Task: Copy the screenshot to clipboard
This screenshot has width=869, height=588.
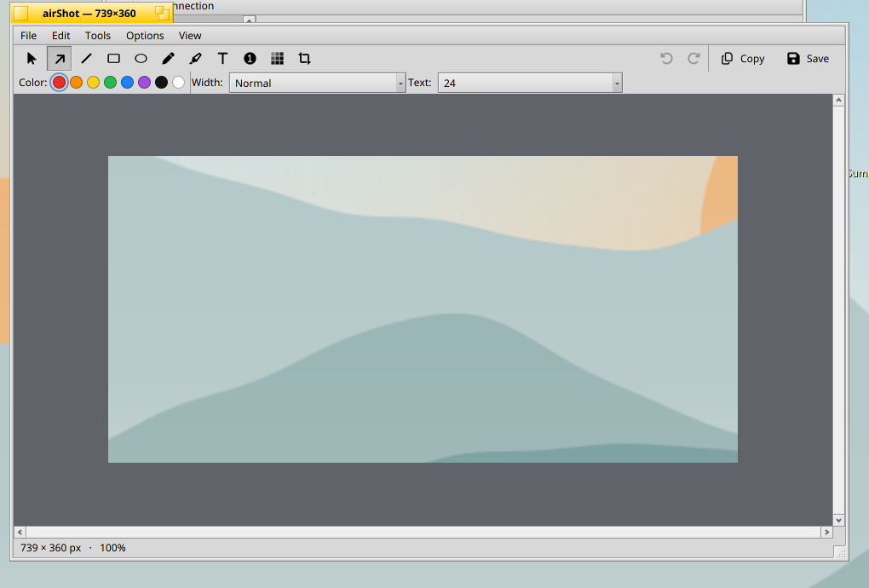Action: 743,59
